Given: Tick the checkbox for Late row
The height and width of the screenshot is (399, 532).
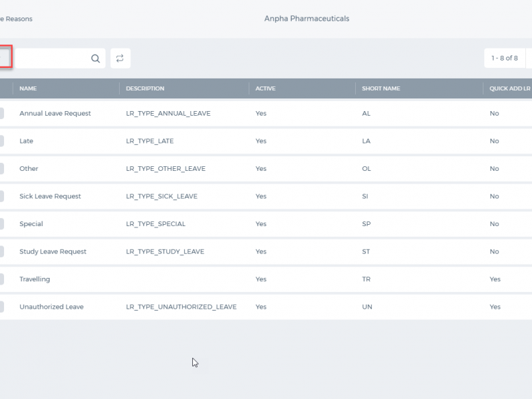Looking at the screenshot, I should [2, 141].
